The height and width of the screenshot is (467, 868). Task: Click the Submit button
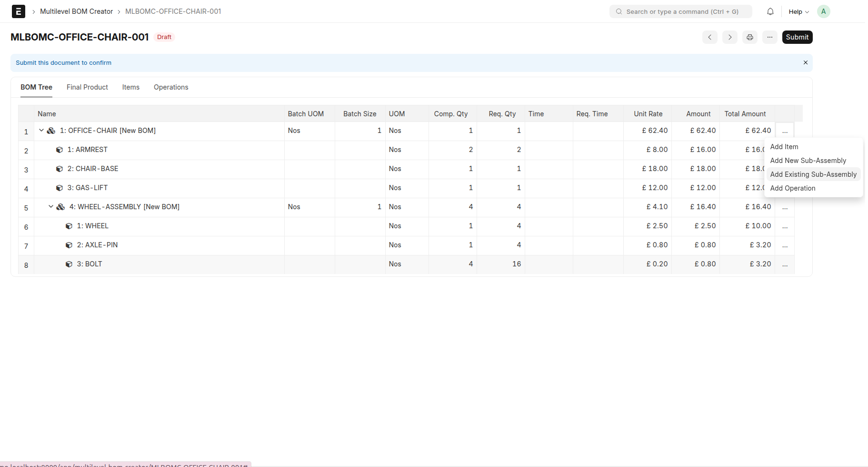click(797, 37)
